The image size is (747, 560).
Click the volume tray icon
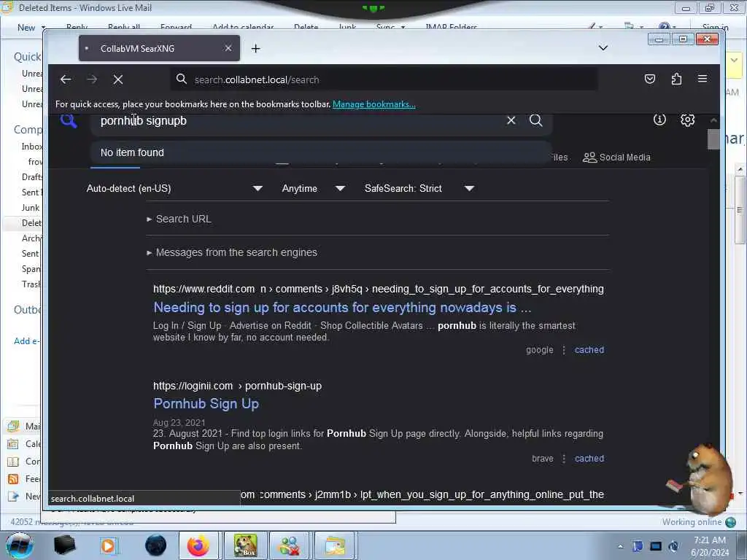(673, 546)
